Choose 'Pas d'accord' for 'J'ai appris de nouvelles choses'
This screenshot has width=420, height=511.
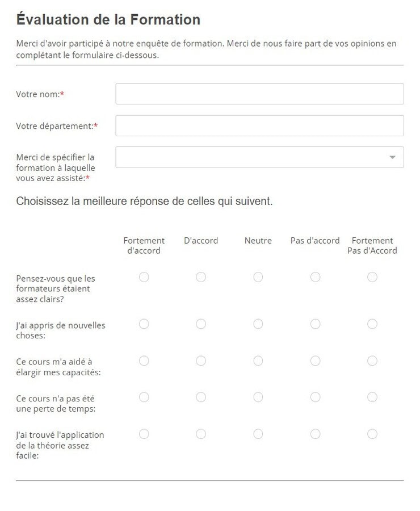click(x=316, y=324)
